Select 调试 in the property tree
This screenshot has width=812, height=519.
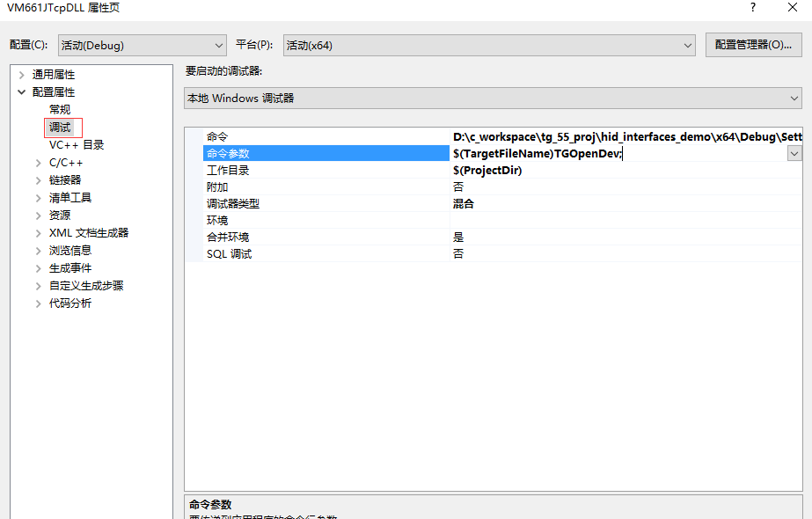[x=60, y=128]
